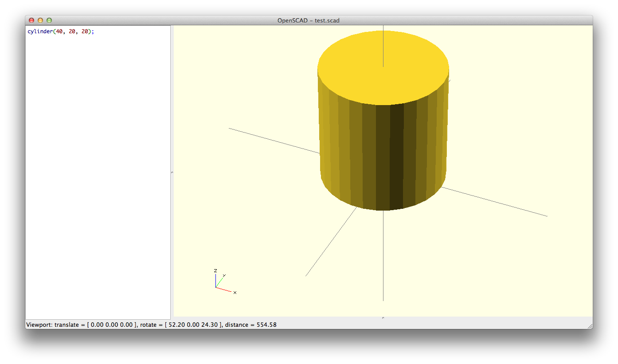Click the darkest shaded facet of the cylinder side
The height and width of the screenshot is (364, 618).
[396, 160]
